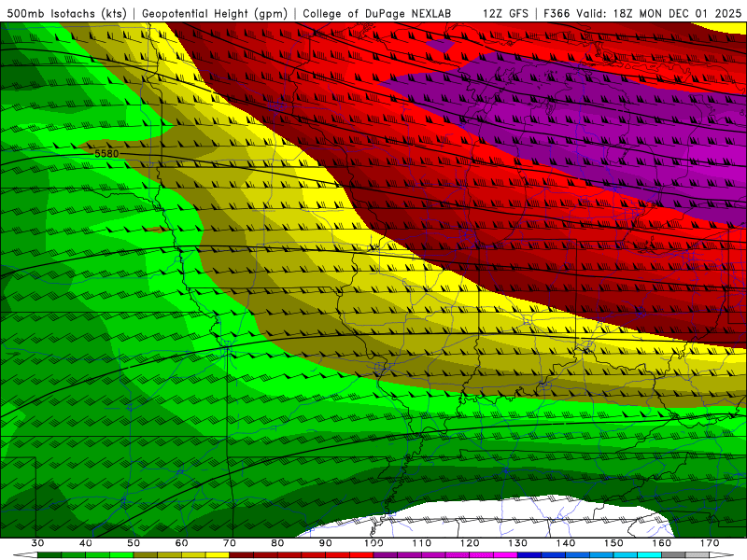Image resolution: width=747 pixels, height=560 pixels.
Task: Click the "500mb Isotachs (kts)" title text
Action: 64,13
